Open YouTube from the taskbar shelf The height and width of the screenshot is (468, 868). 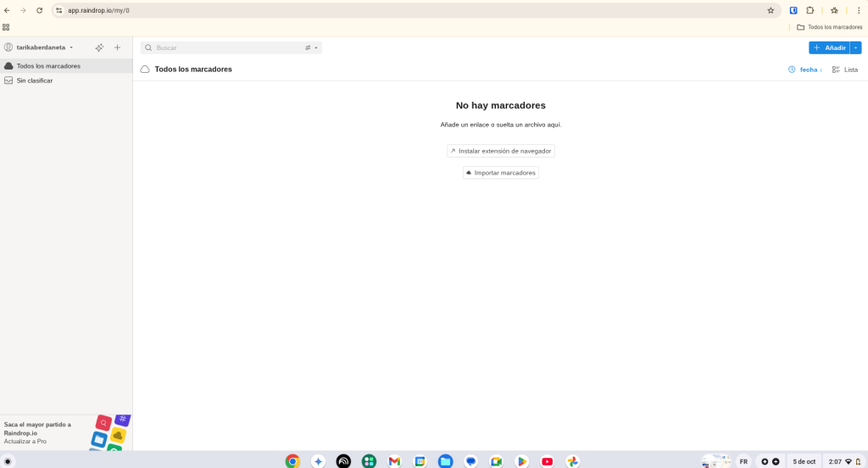coord(547,461)
